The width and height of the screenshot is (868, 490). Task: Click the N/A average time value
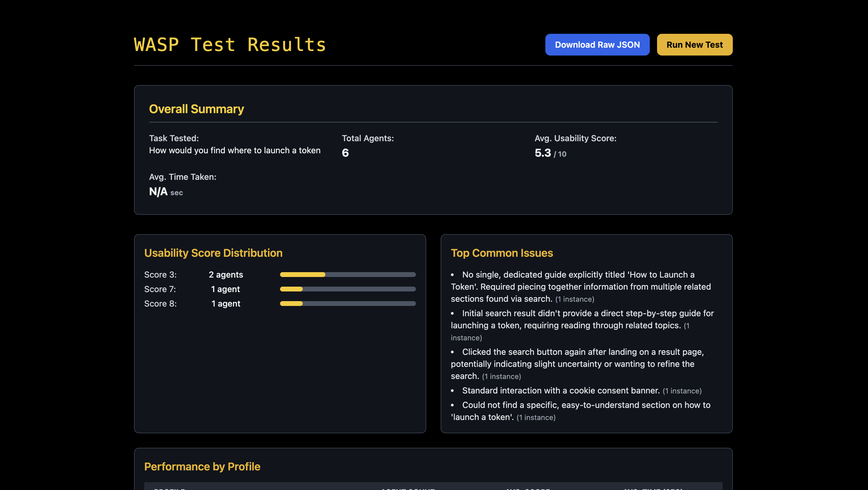pyautogui.click(x=158, y=192)
